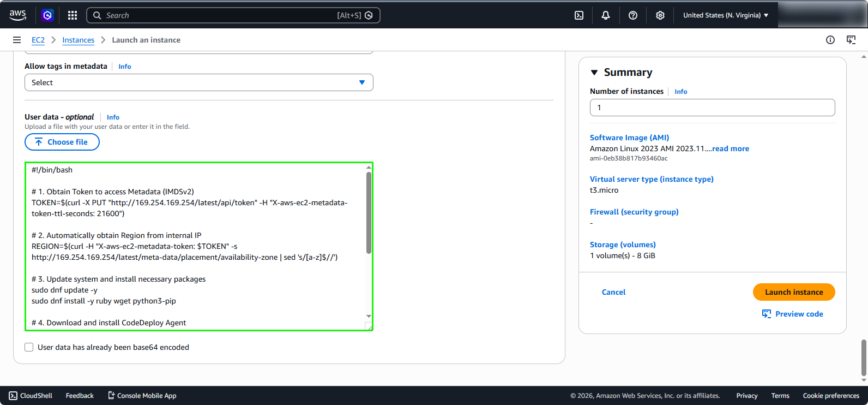This screenshot has width=868, height=405.
Task: Click the CloudShell icon in the footer
Action: pos(13,396)
